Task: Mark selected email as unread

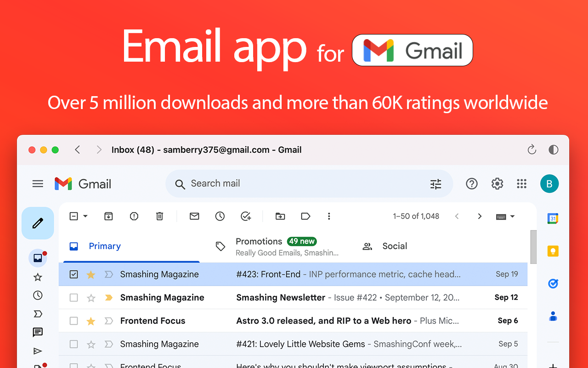Action: (194, 216)
